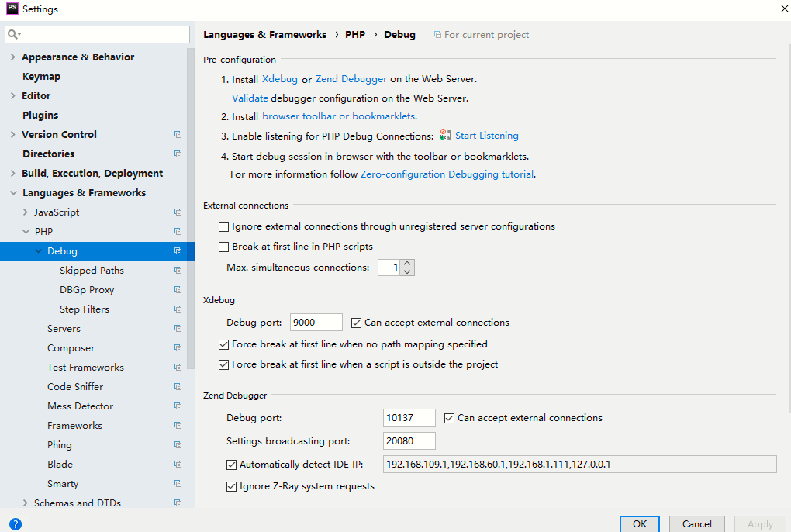This screenshot has height=532, width=791.
Task: Collapse Languages & Frameworks section
Action: click(x=13, y=192)
